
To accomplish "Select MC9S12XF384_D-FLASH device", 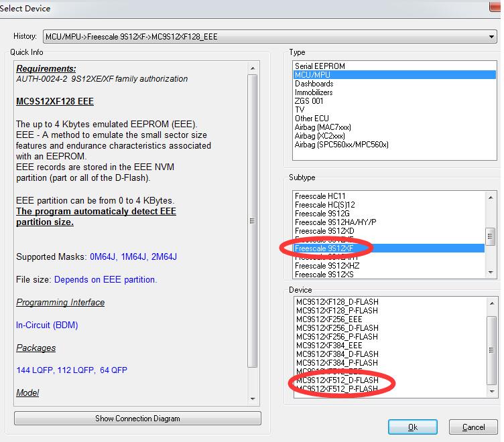I will point(390,354).
